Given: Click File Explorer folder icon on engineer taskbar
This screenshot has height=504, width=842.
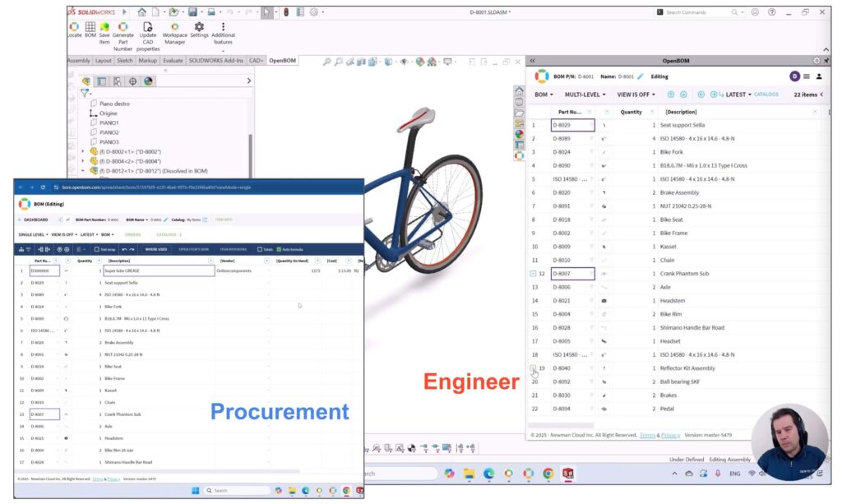Looking at the screenshot, I should 469,474.
